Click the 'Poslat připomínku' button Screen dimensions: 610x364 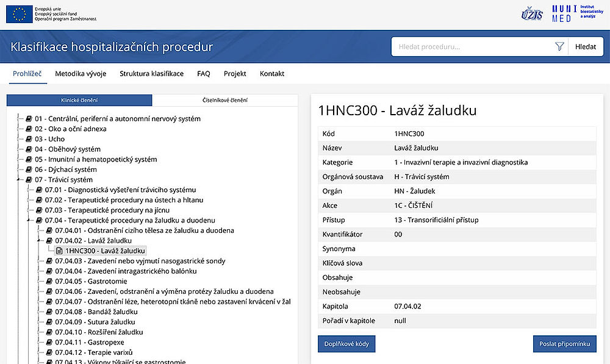(x=564, y=344)
